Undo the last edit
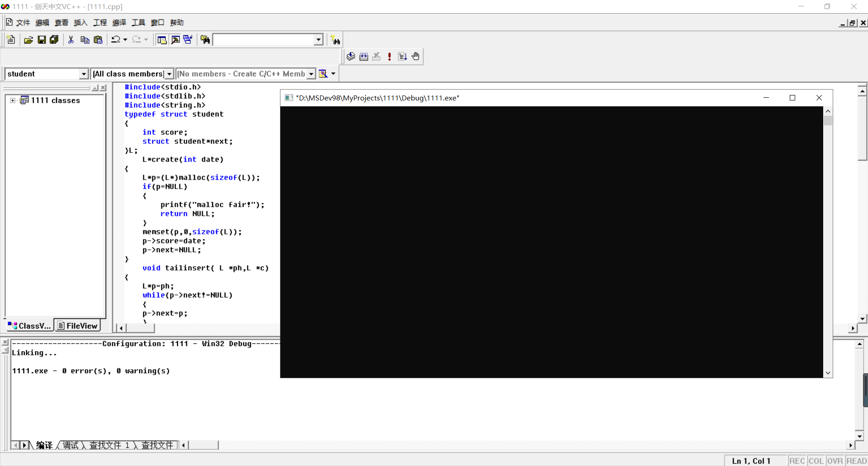Viewport: 868px width, 466px height. tap(116, 40)
